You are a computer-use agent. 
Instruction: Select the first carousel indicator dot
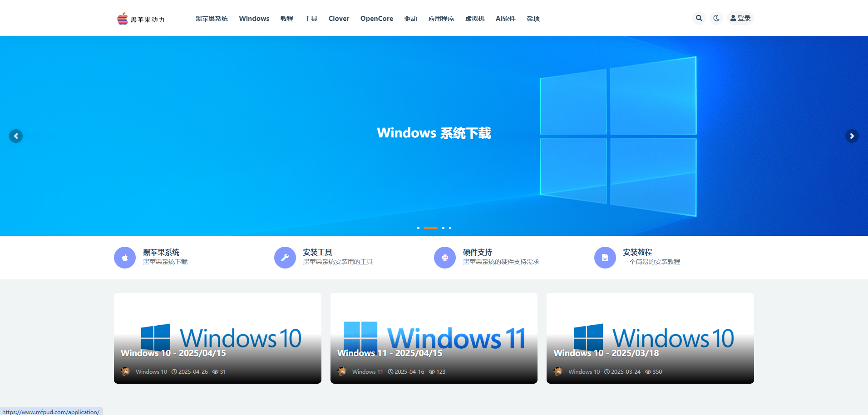click(x=418, y=228)
